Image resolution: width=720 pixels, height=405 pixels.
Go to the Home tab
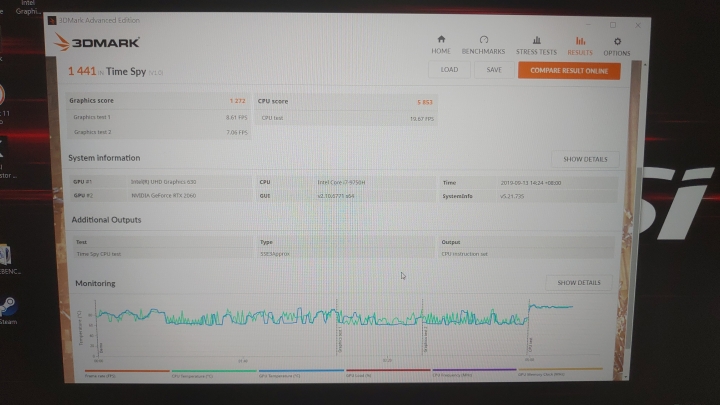[x=441, y=45]
